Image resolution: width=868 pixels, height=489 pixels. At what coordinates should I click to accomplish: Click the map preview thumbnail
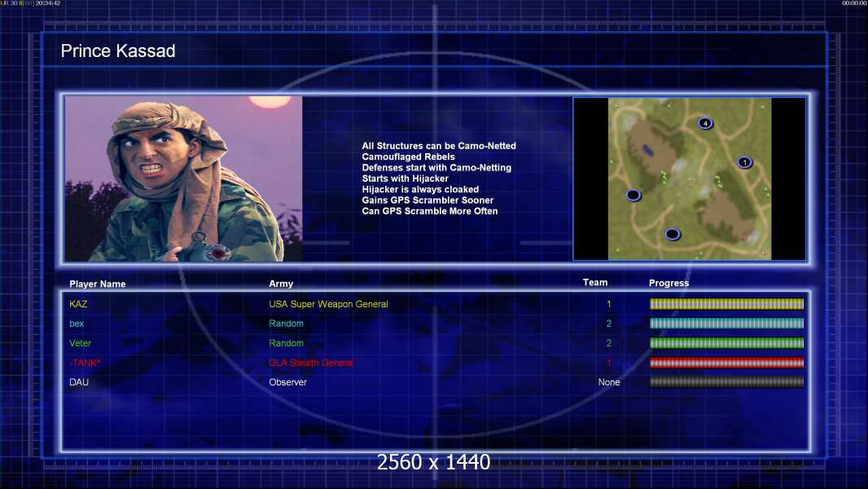point(689,178)
